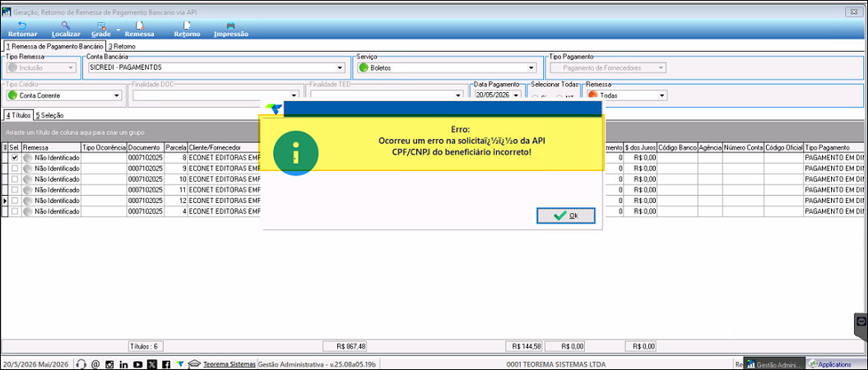This screenshot has width=868, height=370.
Task: Click the R$ 867,48 footer total
Action: tap(345, 346)
